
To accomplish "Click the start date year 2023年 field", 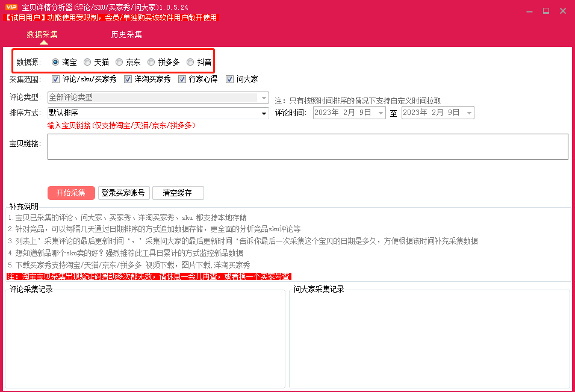I will (x=326, y=113).
